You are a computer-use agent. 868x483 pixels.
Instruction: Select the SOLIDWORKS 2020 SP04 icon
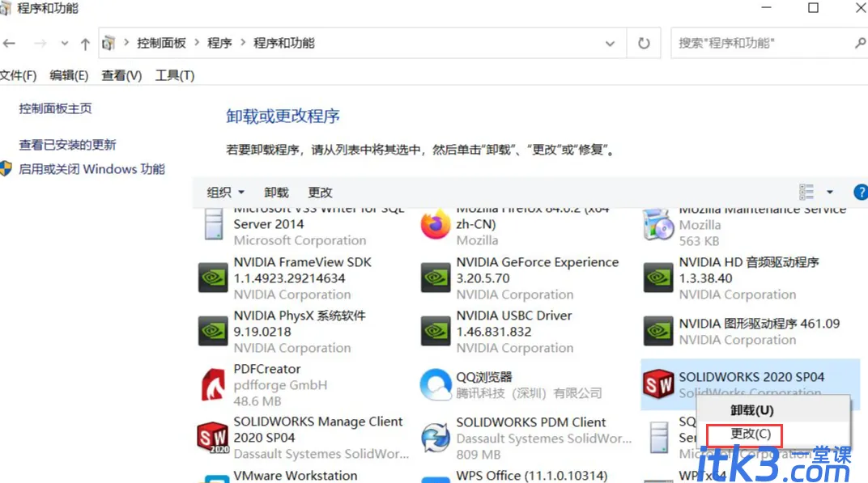point(658,384)
